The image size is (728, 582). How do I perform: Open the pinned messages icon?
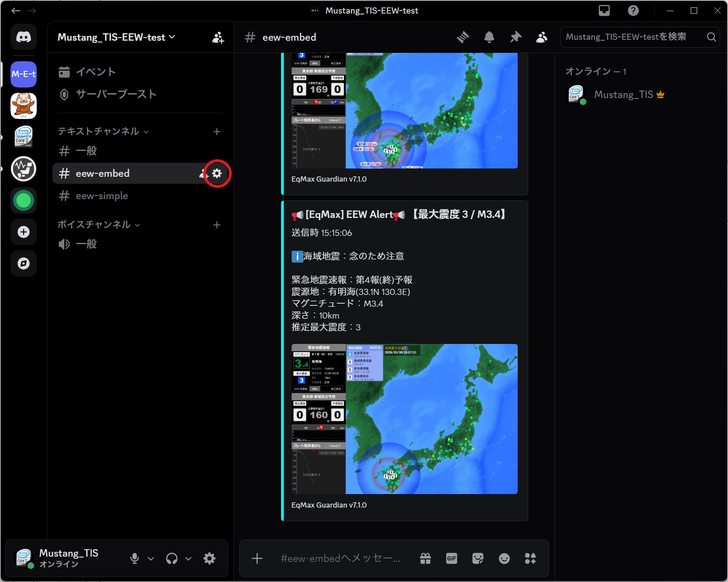click(x=515, y=37)
